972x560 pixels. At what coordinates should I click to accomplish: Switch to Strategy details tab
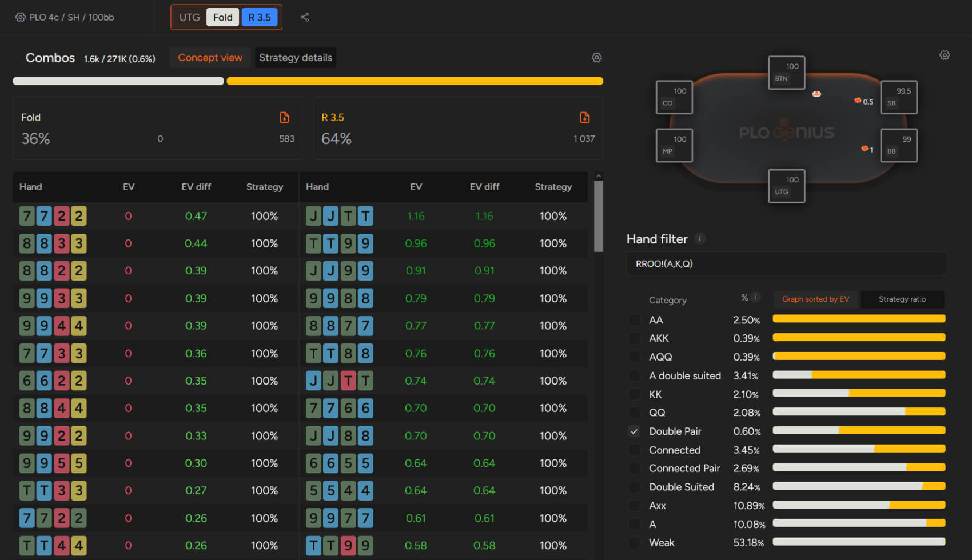[295, 58]
